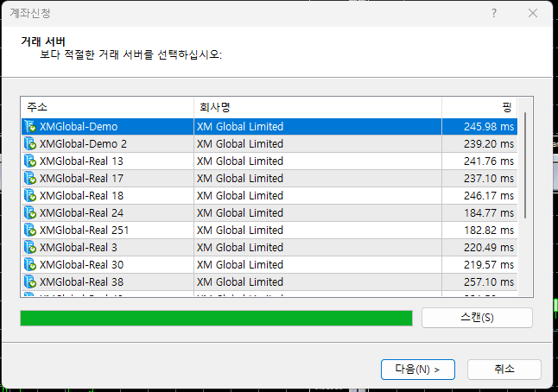
Task: Click the server icon beside XMGlobal-Real 13
Action: click(x=30, y=161)
